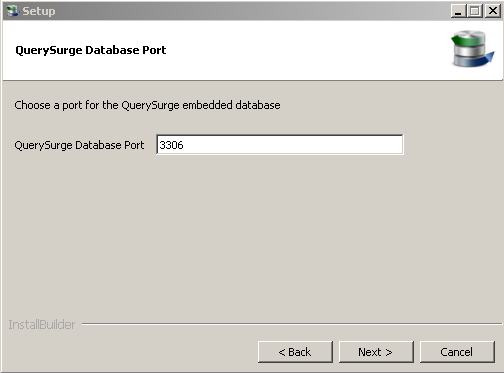The image size is (504, 373).
Task: Click the QuerySurge database logo icon
Action: [472, 48]
